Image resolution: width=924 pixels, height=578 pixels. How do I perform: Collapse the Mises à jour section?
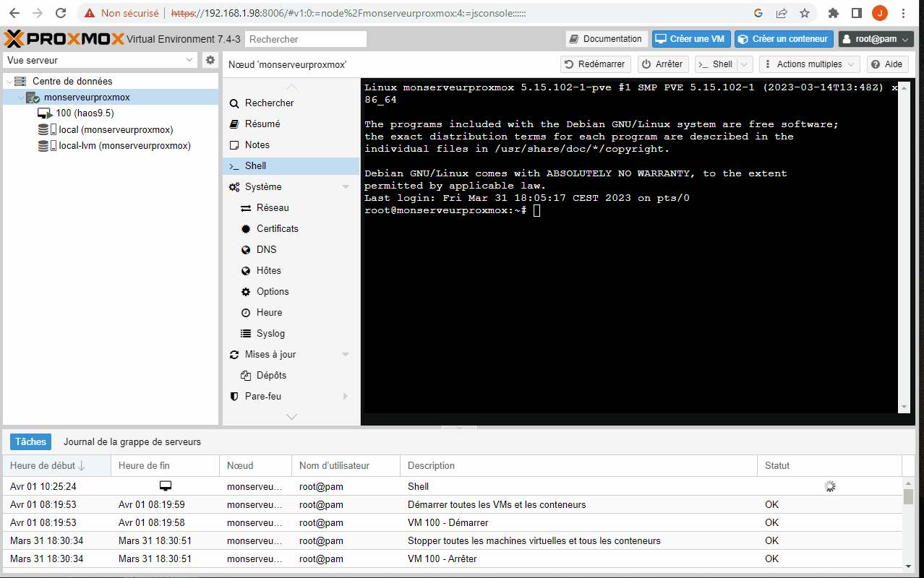pyautogui.click(x=346, y=355)
